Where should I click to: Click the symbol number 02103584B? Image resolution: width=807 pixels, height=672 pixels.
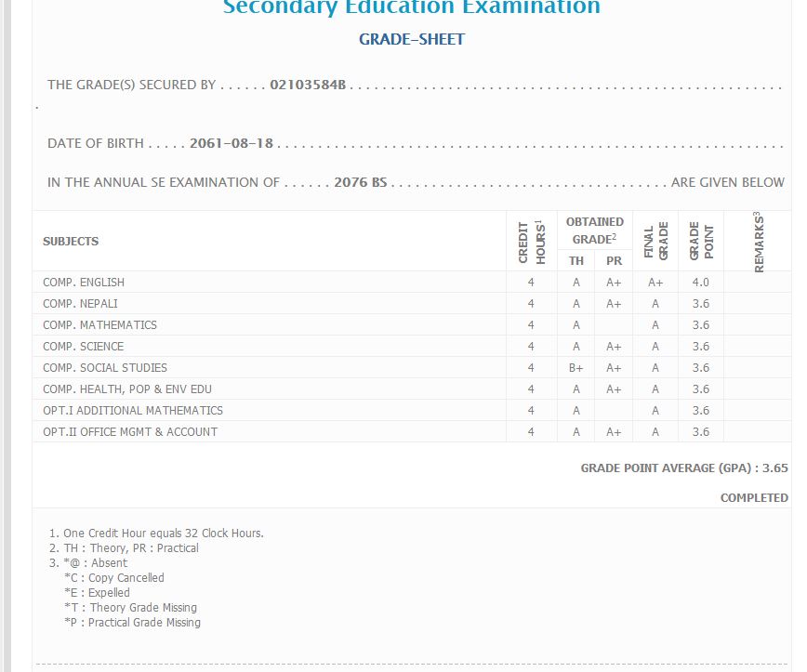click(x=308, y=85)
